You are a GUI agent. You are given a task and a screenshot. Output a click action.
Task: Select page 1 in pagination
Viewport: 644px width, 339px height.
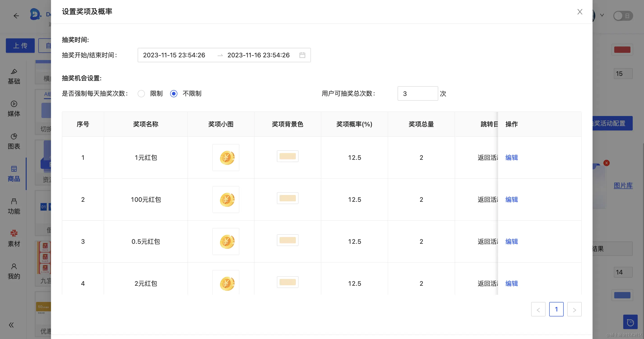556,309
